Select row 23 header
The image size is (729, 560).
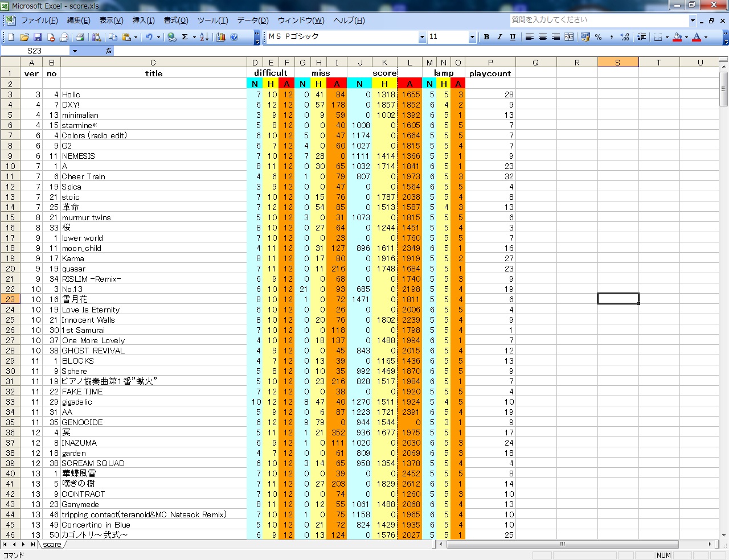tap(10, 299)
